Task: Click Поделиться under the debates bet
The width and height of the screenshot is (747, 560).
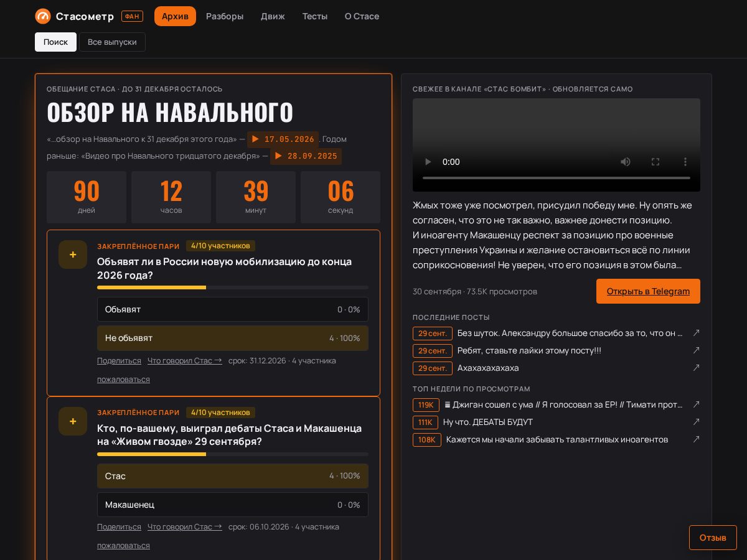Action: click(x=119, y=526)
